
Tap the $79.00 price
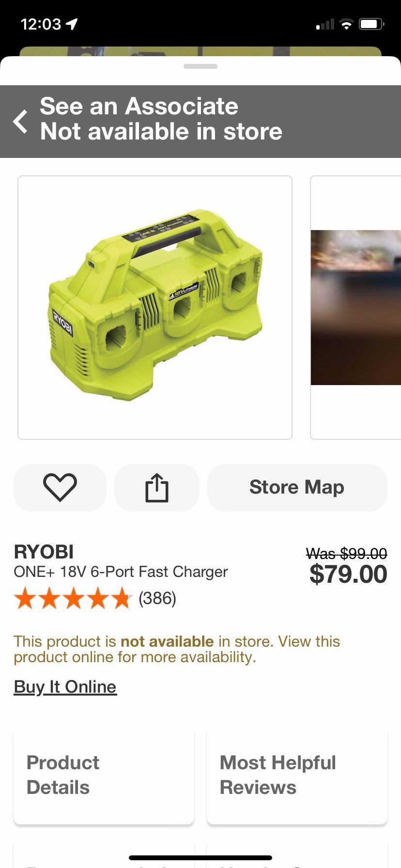(x=348, y=574)
